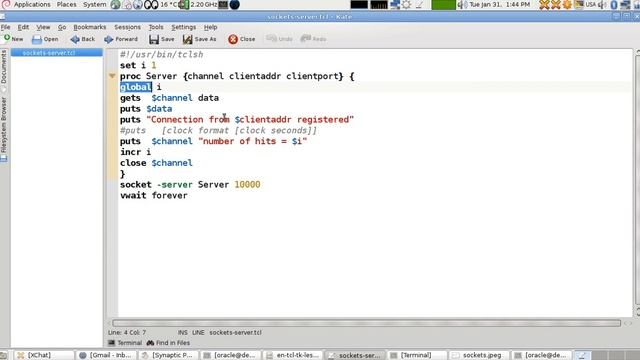Click the LINE selection mode indicator
Screen dimensions: 640x360
(x=198, y=332)
